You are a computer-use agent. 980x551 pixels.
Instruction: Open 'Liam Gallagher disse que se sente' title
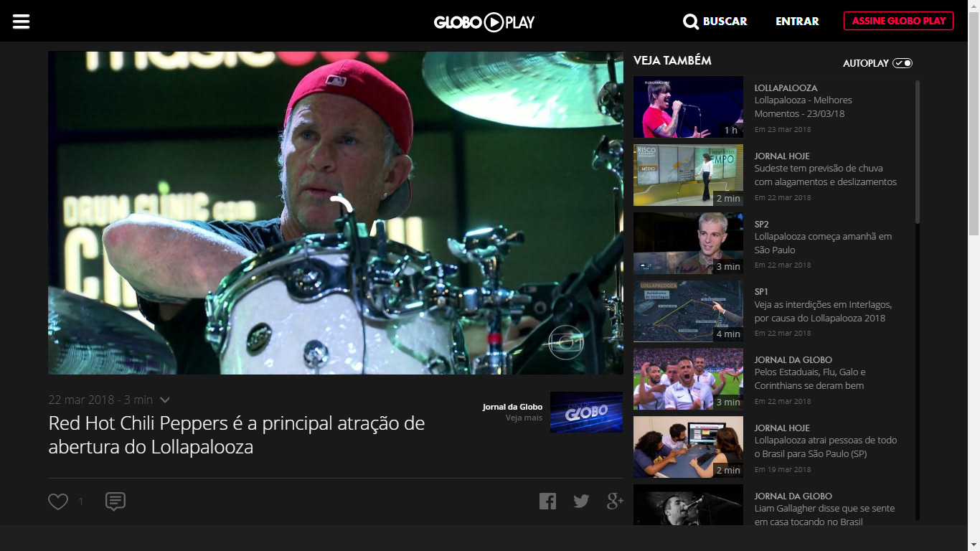pyautogui.click(x=824, y=514)
